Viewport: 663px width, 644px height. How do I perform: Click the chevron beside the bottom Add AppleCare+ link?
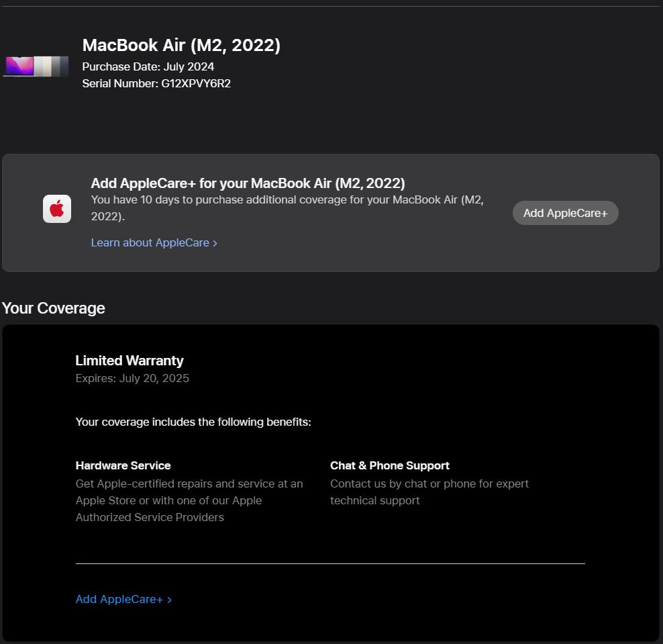169,600
